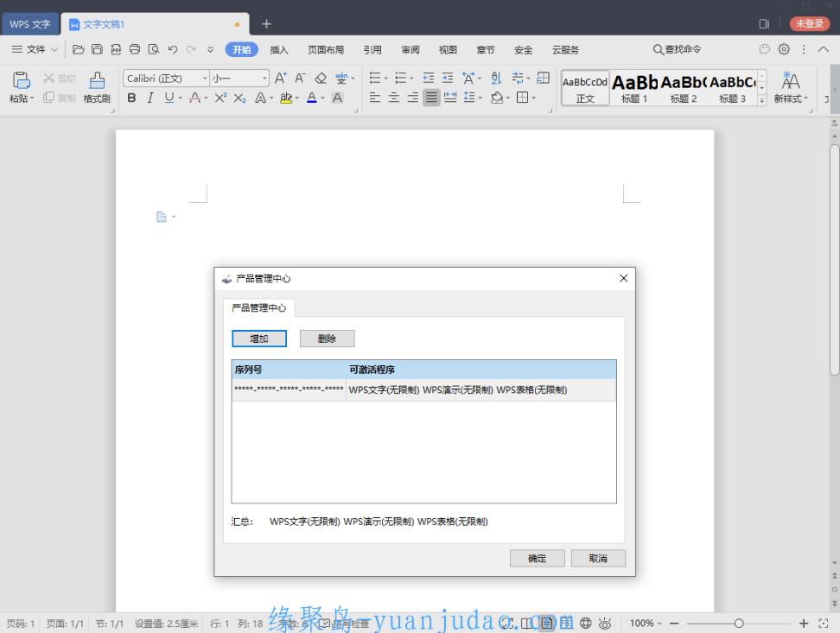
Task: Expand the font color dropdown arrow
Action: tap(323, 98)
